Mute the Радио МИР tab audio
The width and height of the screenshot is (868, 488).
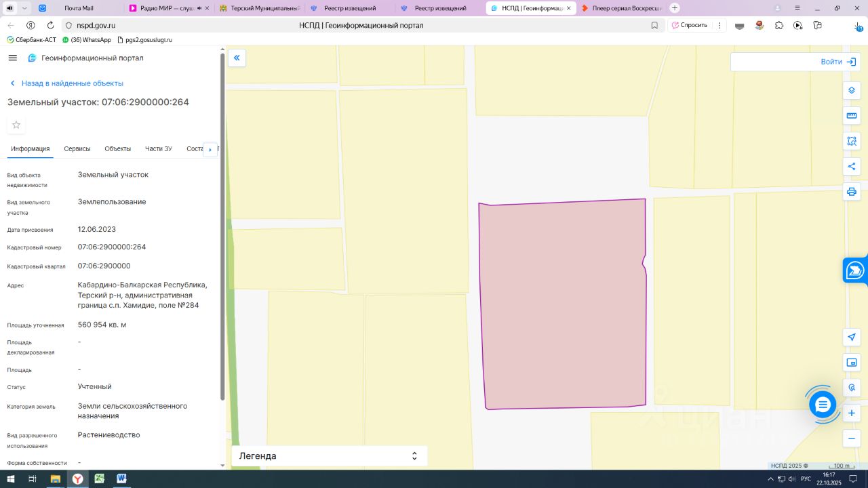pos(199,8)
